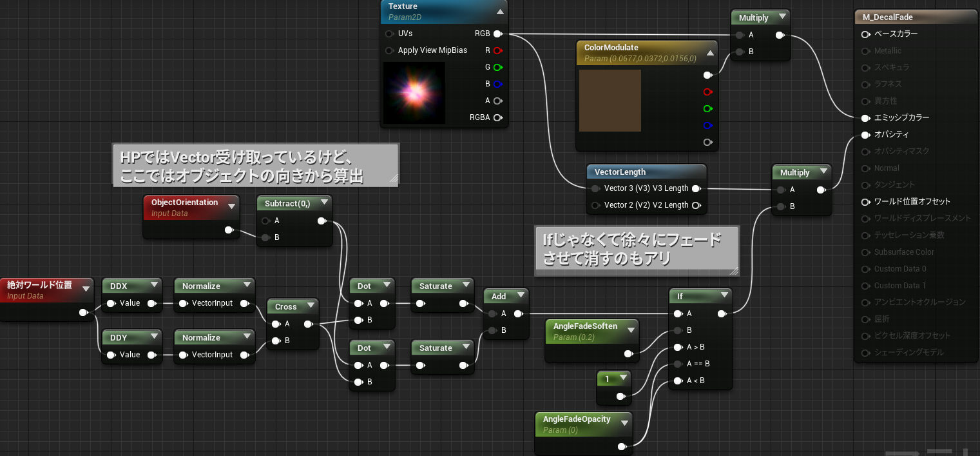The height and width of the screenshot is (456, 980).
Task: Collapse the Texture node using its header arrow
Action: pos(499,10)
